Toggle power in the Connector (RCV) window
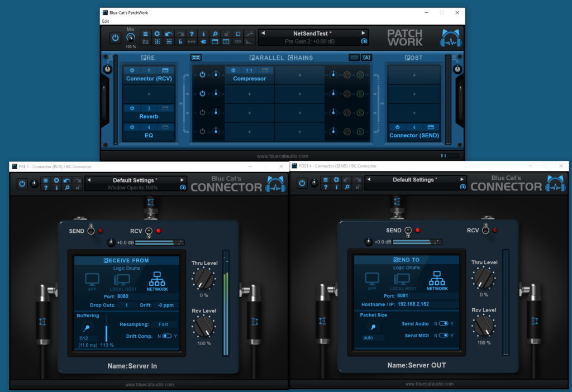 [22, 184]
